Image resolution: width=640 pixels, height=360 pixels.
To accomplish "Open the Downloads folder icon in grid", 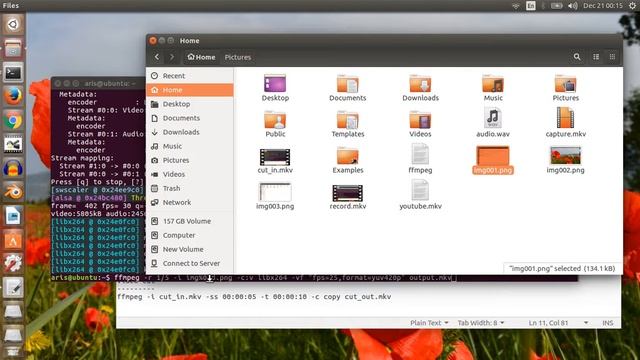I will point(420,84).
